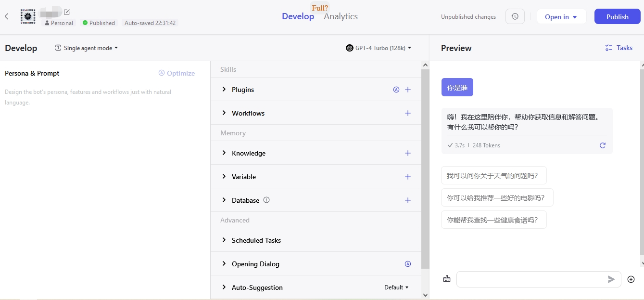Screen dimensions: 644x300
Task: Click the edit bot name pencil icon
Action: pyautogui.click(x=67, y=12)
